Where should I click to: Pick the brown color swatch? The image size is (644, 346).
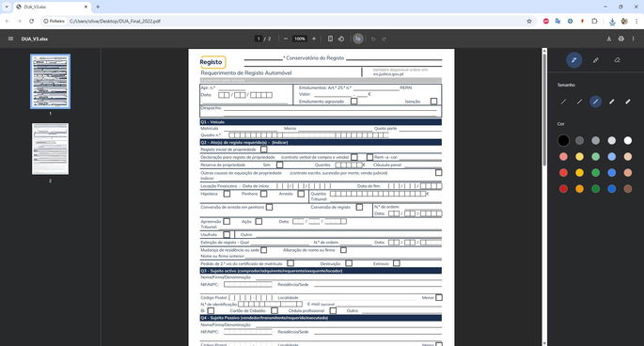click(x=628, y=189)
